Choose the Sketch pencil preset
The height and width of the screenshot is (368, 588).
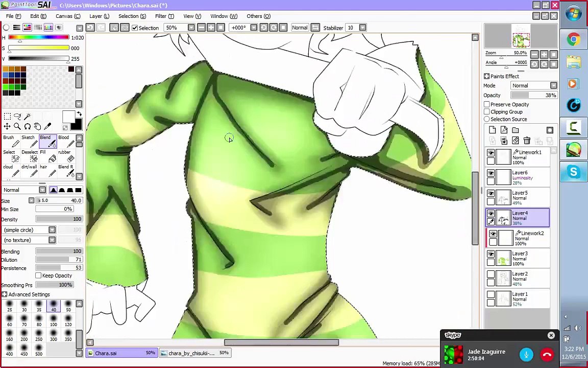(x=30, y=142)
